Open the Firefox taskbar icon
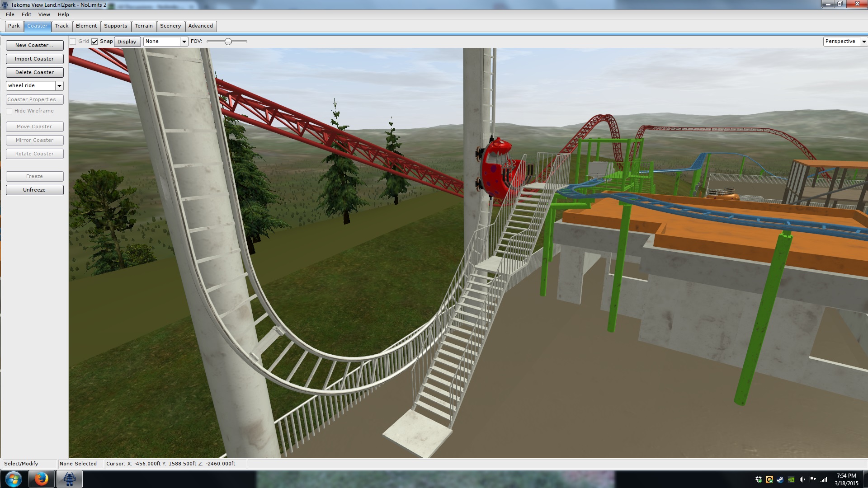 coord(41,479)
